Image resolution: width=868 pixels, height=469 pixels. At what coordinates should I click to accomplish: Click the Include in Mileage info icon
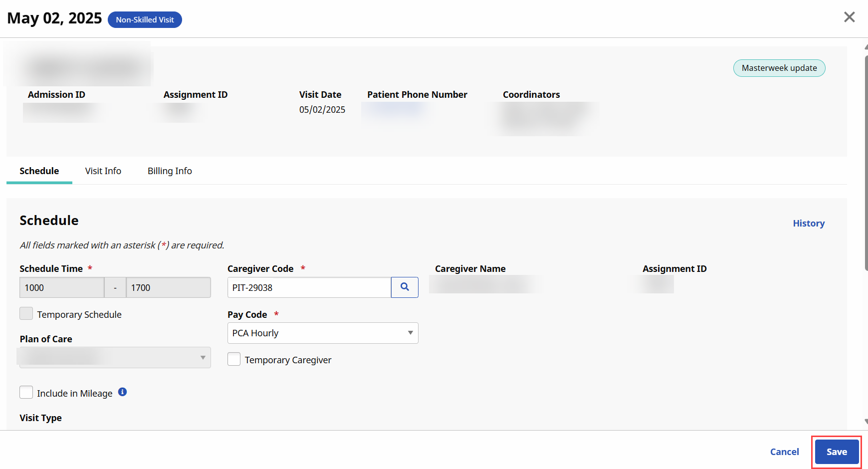(122, 392)
